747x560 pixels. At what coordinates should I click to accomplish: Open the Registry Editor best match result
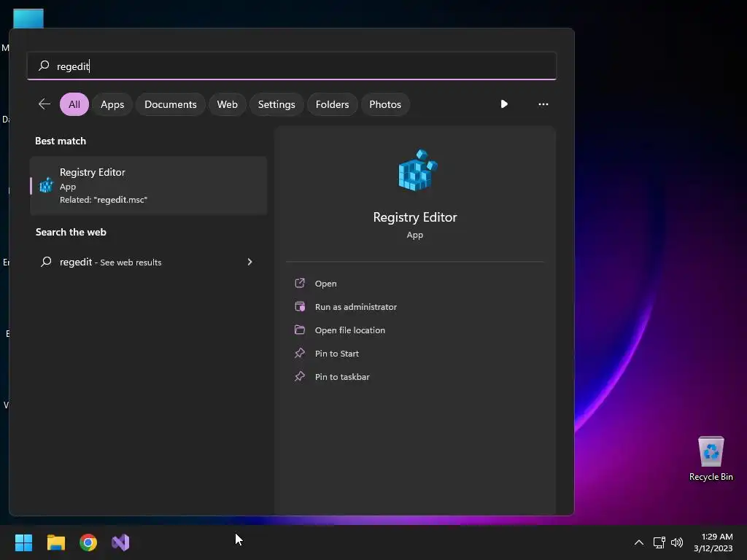tap(149, 185)
